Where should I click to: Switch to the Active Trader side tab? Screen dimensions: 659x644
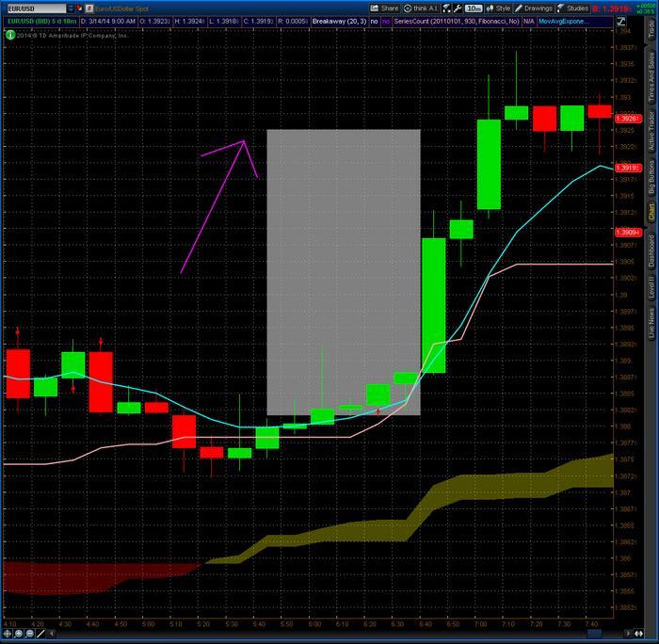[x=651, y=131]
